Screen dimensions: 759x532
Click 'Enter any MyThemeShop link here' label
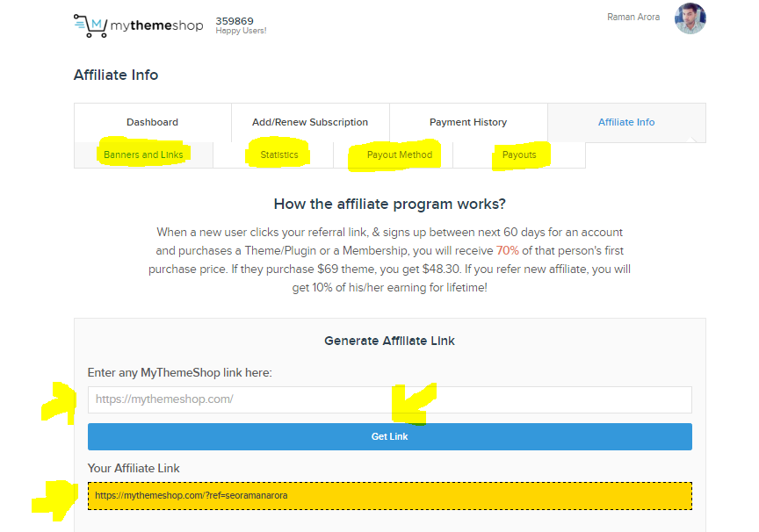(x=179, y=373)
